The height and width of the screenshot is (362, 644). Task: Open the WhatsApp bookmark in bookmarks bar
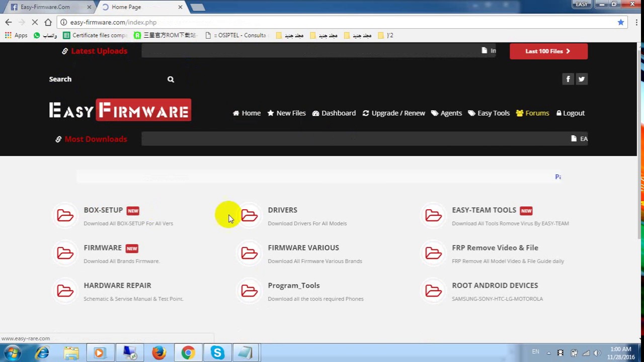45,35
